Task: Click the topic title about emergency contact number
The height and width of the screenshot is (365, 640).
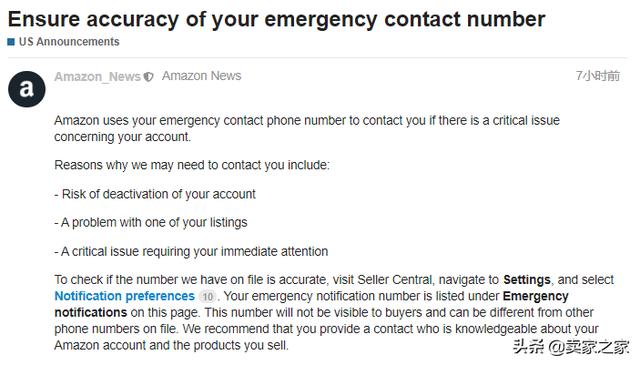Action: [x=276, y=19]
